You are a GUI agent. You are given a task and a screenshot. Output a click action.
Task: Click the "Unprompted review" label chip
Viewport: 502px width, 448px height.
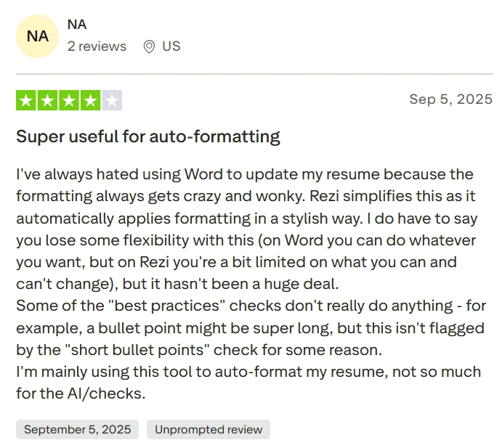208,429
